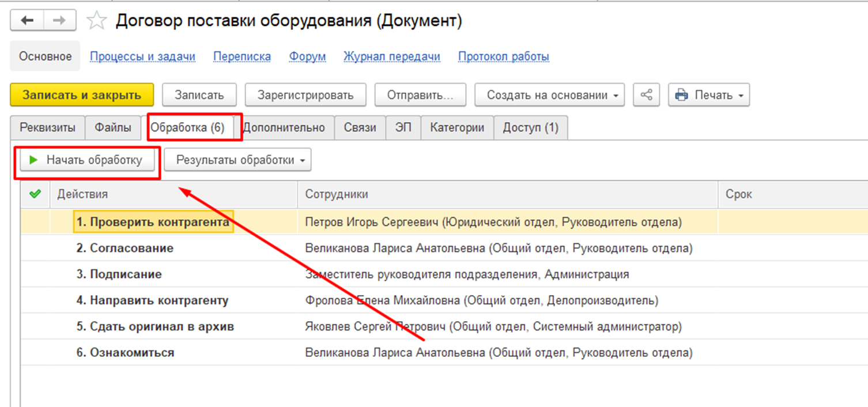Switch to the Связи tab

(x=360, y=128)
